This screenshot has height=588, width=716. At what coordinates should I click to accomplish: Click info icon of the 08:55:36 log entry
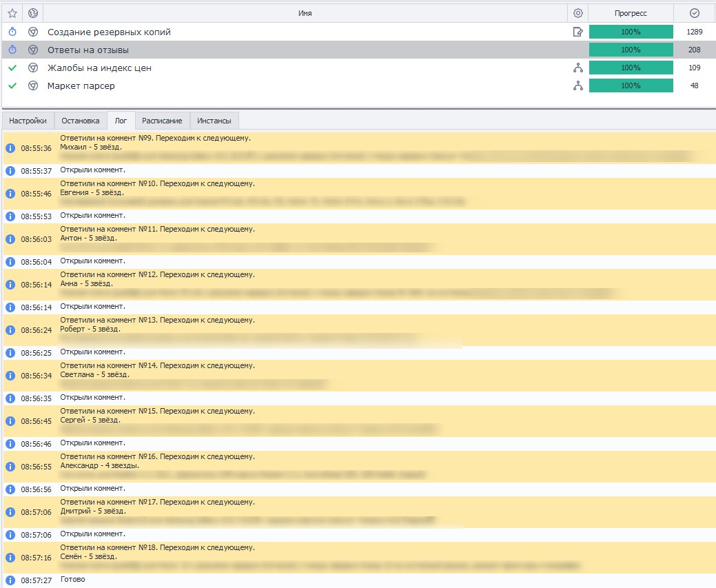point(10,148)
